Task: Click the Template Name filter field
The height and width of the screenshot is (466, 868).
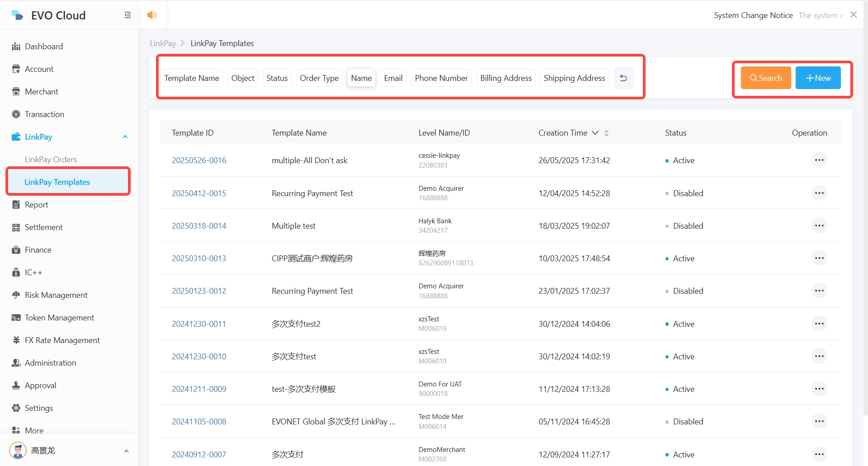Action: pos(192,78)
